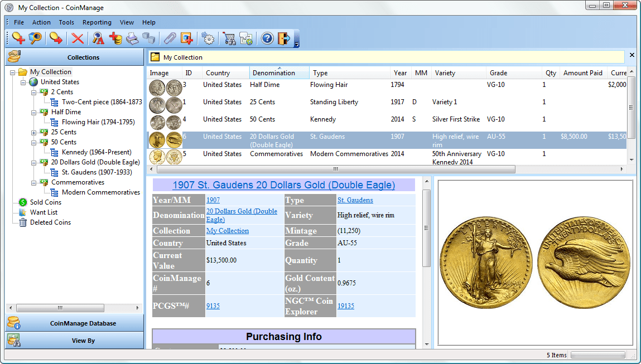The width and height of the screenshot is (641, 364).
Task: Open the Tools menu
Action: click(66, 22)
